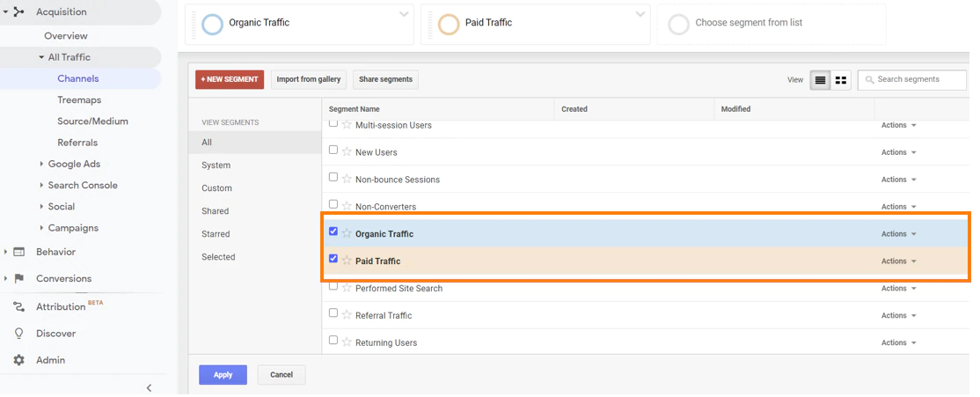This screenshot has height=397, width=980.
Task: Star the New Users segment
Action: click(x=347, y=152)
